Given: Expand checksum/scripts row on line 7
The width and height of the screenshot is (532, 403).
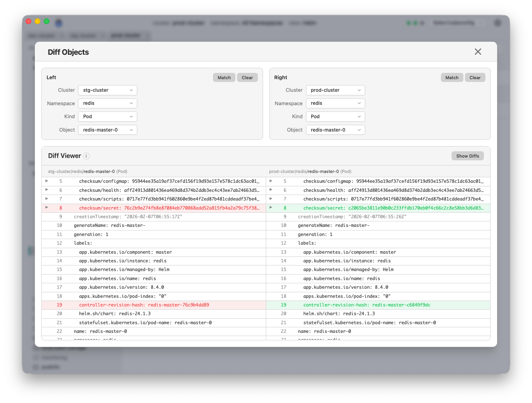Looking at the screenshot, I should [47, 199].
